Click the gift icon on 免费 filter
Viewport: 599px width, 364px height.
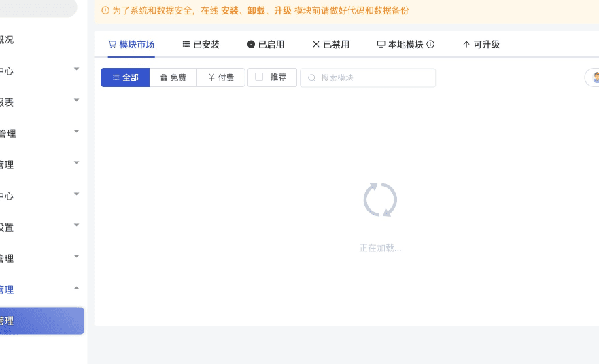pyautogui.click(x=164, y=78)
